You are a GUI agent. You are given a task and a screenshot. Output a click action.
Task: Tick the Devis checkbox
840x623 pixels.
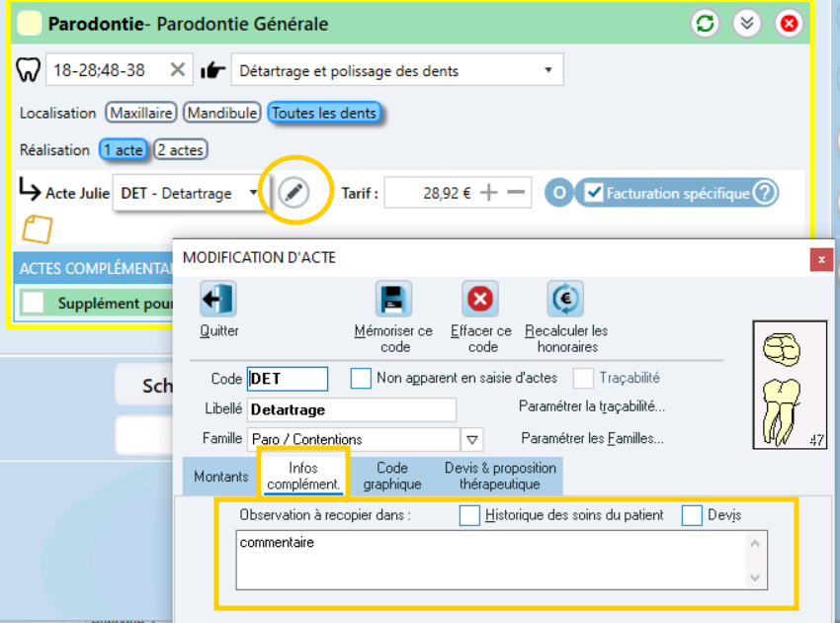(x=692, y=516)
